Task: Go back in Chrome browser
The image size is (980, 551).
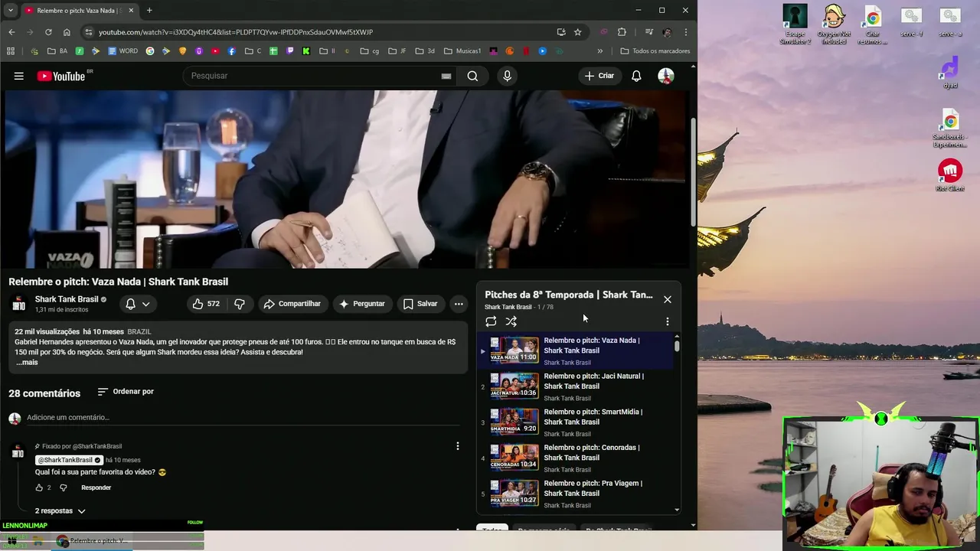Action: pyautogui.click(x=11, y=32)
